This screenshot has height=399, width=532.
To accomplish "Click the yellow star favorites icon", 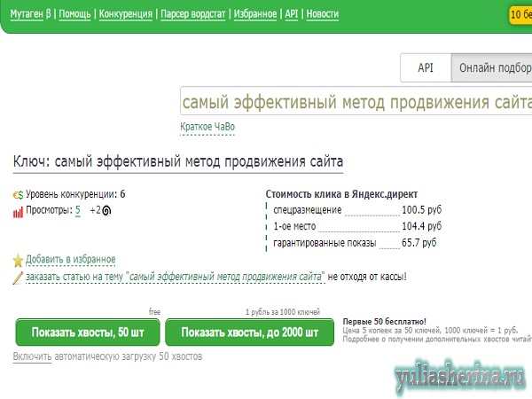I will pos(18,260).
